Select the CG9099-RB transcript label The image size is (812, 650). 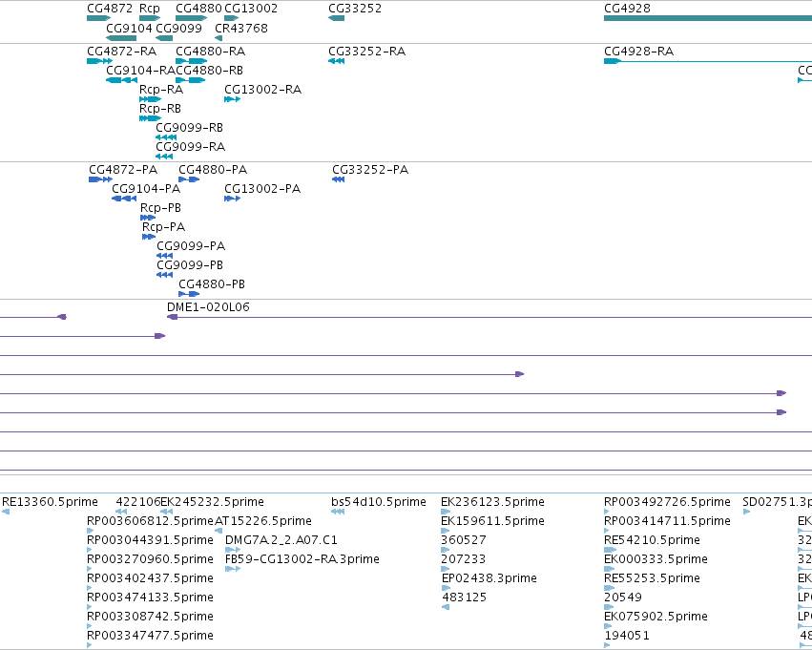[x=189, y=128]
